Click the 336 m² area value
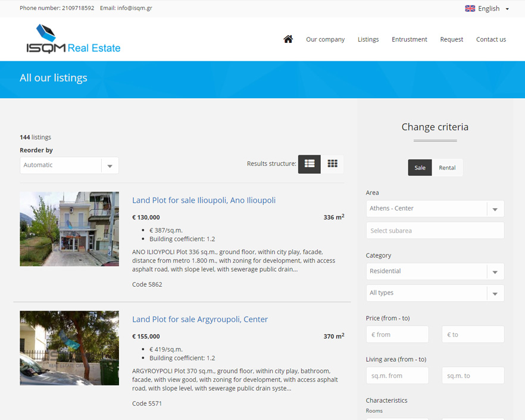This screenshot has width=525, height=420. (334, 217)
